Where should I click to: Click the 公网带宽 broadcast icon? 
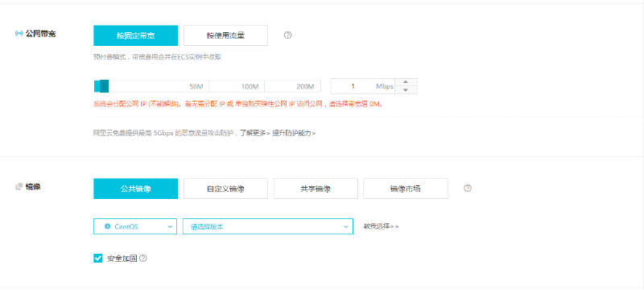tap(19, 34)
